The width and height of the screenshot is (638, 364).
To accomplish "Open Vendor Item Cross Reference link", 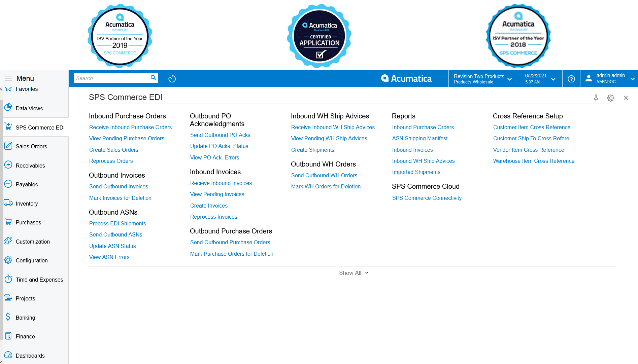I will [x=529, y=150].
